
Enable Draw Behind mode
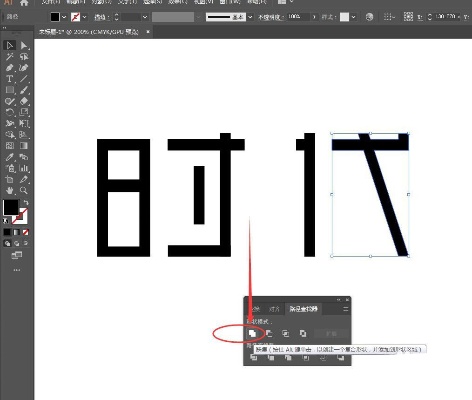(x=16, y=243)
